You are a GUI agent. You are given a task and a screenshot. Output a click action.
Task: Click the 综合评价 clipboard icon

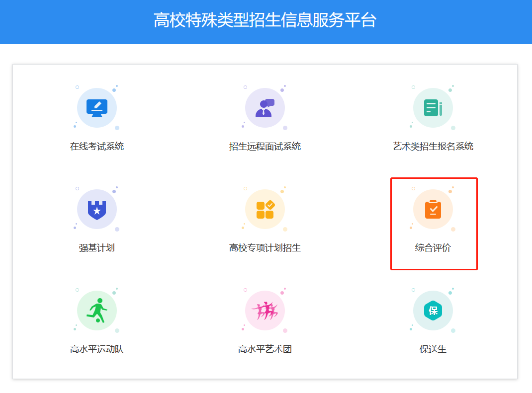point(433,209)
